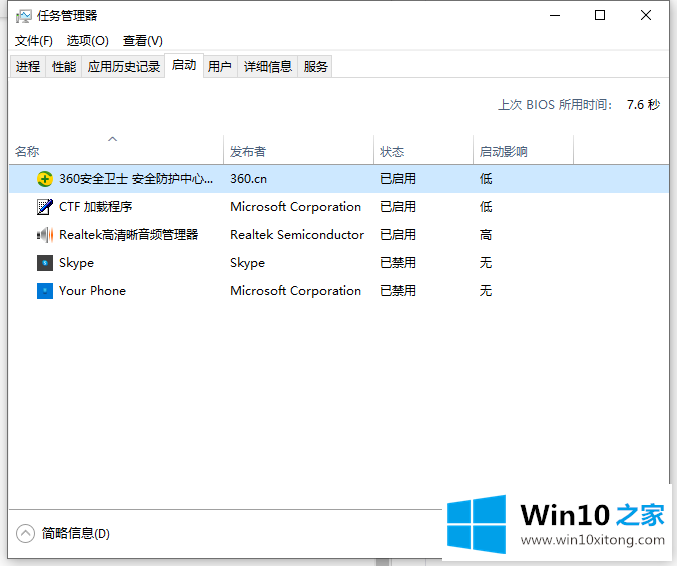
Task: Click the Skype publisher cell
Action: pyautogui.click(x=247, y=263)
